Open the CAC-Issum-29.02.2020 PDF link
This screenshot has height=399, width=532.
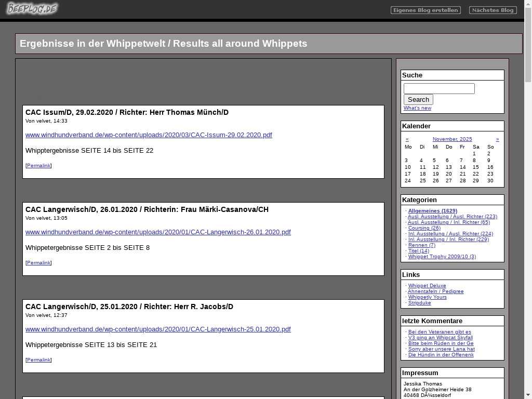click(149, 135)
